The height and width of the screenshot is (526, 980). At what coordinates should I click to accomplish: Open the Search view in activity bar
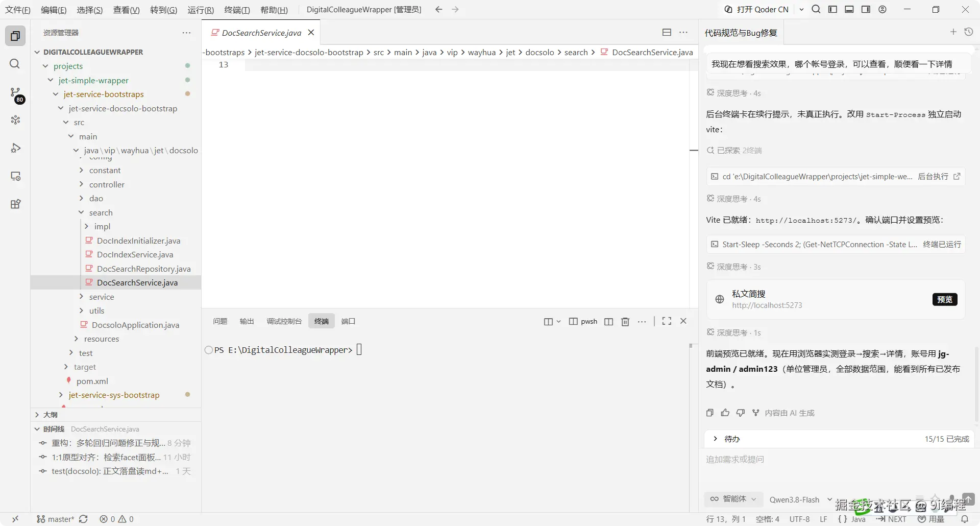click(15, 64)
